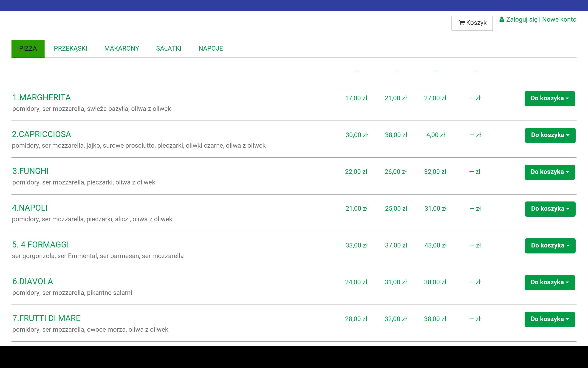Click Frutti di Mare's 32,00 zł price
Viewport: 588px width, 368px height.
(396, 319)
